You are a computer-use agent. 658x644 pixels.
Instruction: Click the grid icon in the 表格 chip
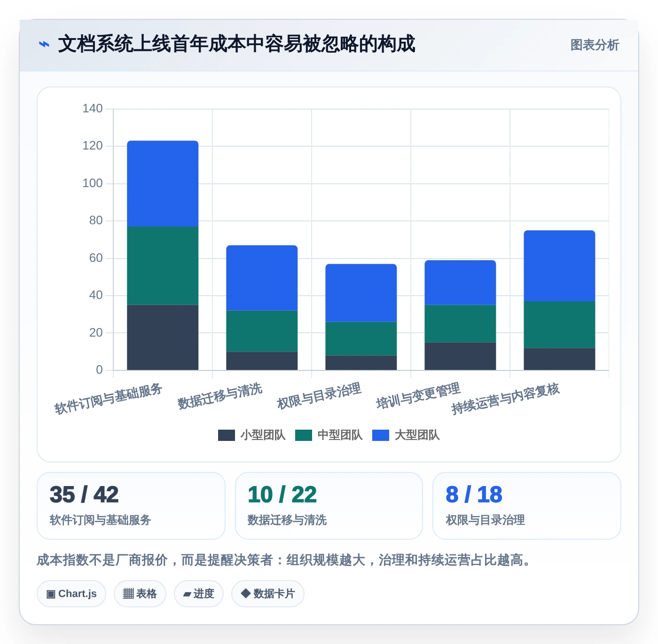click(x=128, y=594)
